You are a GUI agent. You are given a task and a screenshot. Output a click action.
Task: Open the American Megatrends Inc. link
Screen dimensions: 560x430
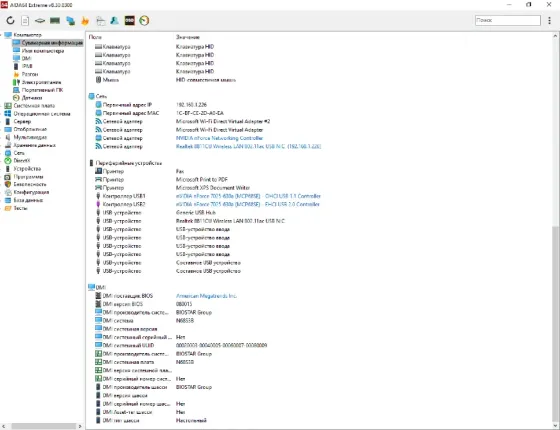pyautogui.click(x=206, y=296)
